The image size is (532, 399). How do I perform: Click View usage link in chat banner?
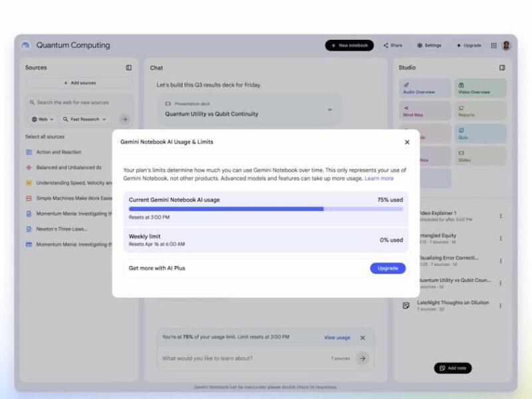point(337,338)
